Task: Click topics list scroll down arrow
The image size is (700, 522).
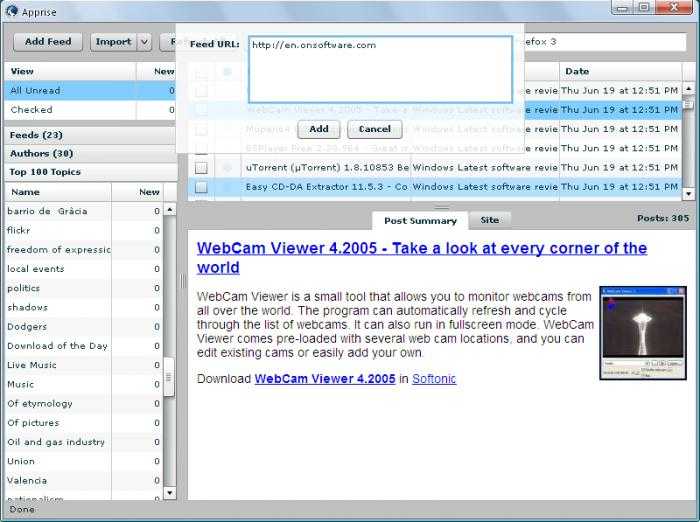Action: coord(170,493)
